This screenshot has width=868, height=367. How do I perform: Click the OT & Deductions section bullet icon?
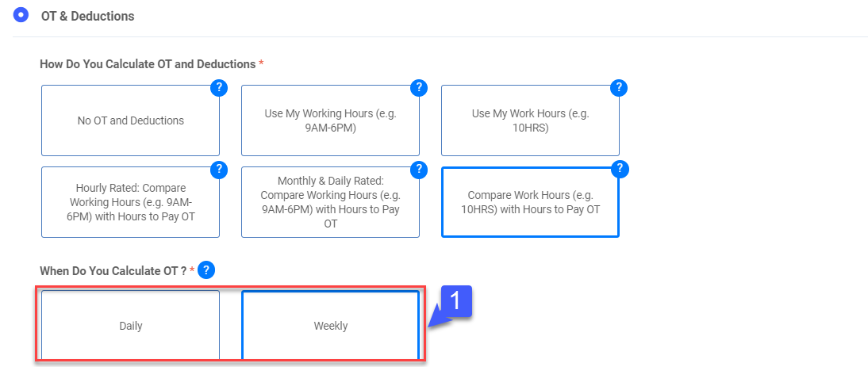coord(21,15)
